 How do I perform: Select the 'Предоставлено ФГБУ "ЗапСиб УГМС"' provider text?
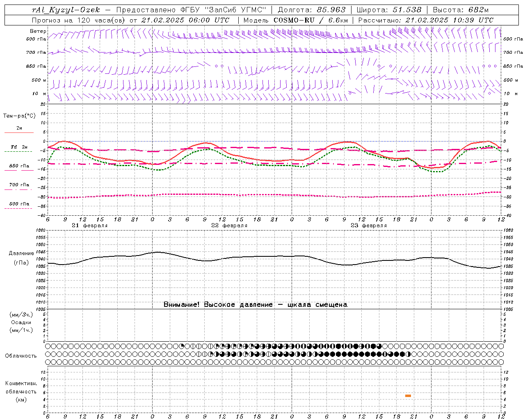point(191,10)
